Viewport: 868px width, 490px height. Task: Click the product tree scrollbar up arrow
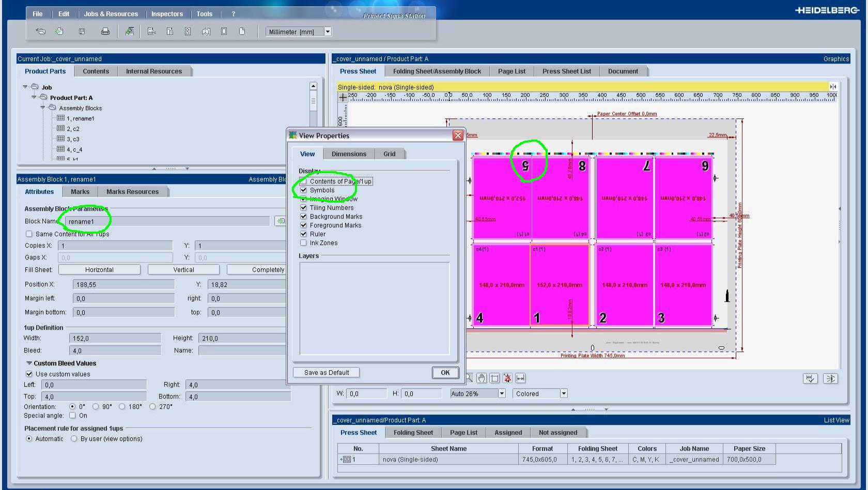tap(313, 86)
